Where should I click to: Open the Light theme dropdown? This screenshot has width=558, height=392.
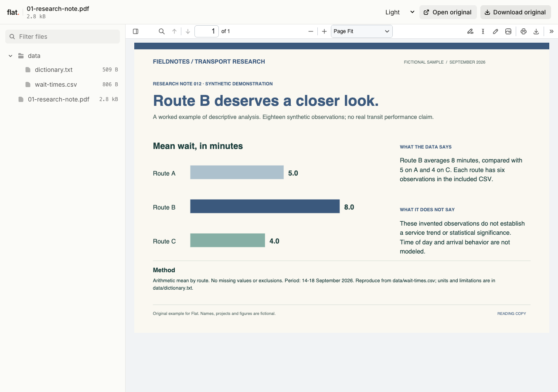pos(399,12)
